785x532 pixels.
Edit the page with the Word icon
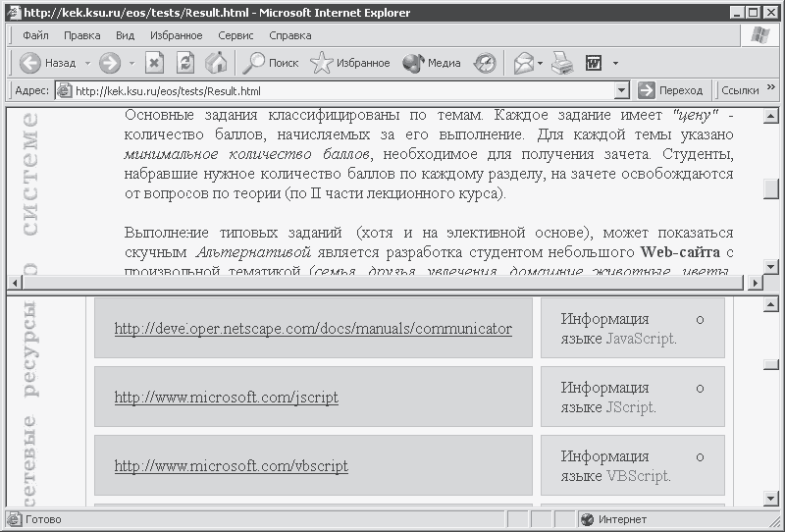point(594,63)
